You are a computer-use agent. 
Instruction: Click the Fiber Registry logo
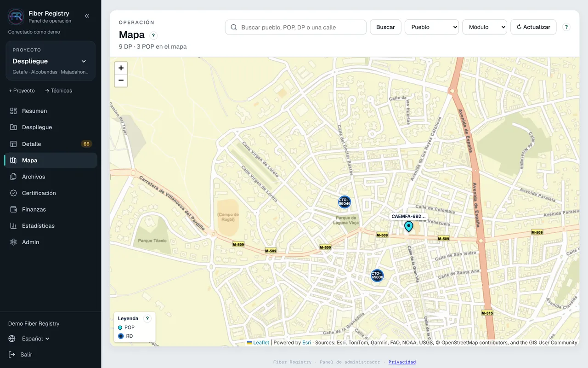[x=16, y=17]
